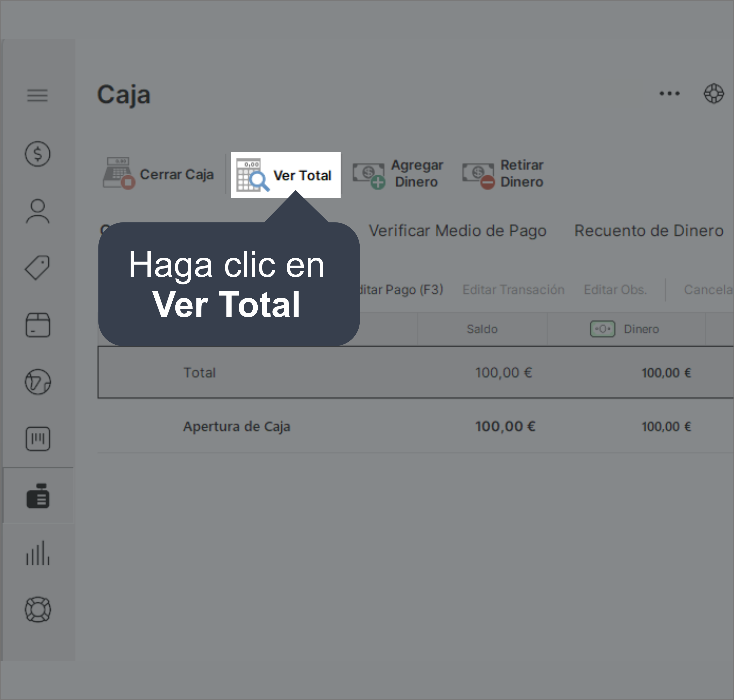Image resolution: width=734 pixels, height=700 pixels.
Task: Open the bar chart reports icon
Action: pyautogui.click(x=37, y=553)
